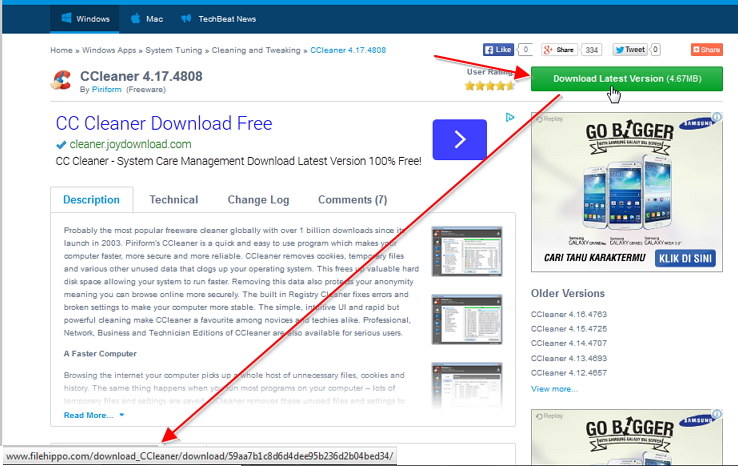Click the Twitter Tweet button
The width and height of the screenshot is (738, 466).
click(630, 49)
